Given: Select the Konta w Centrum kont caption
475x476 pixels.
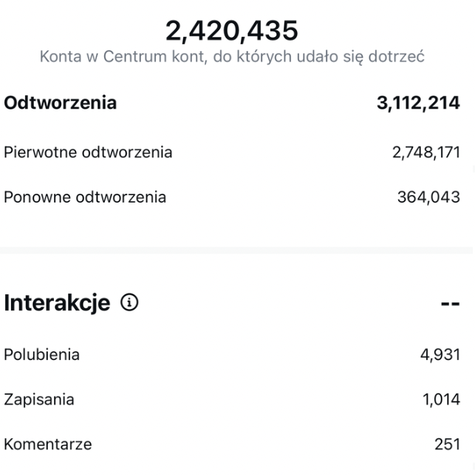Looking at the screenshot, I should click(232, 57).
